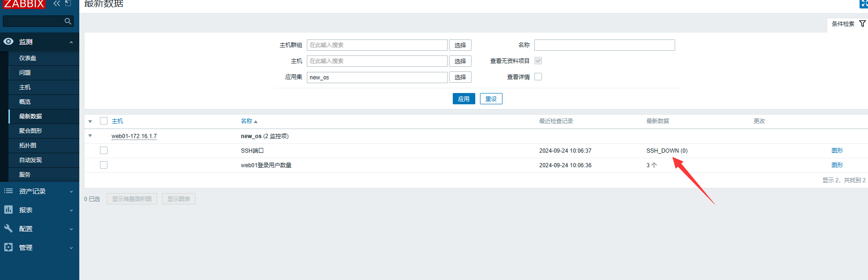The width and height of the screenshot is (868, 280).
Task: Click the sort arrow next to 名称
Action: 256,122
